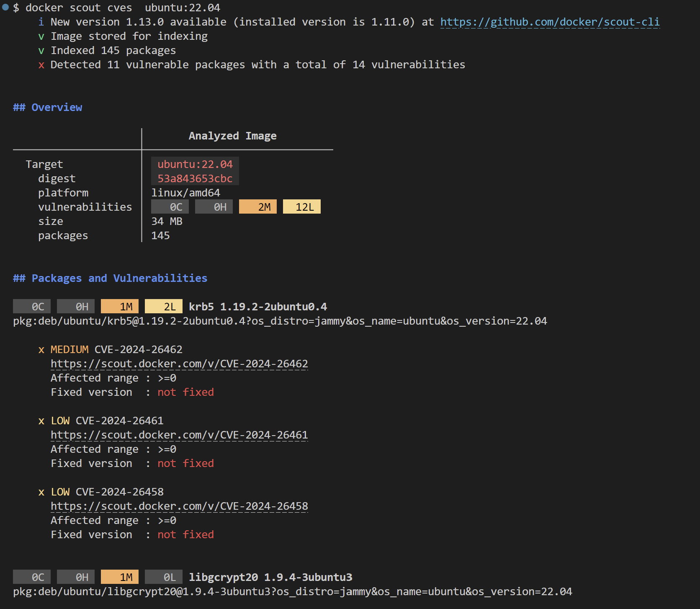Select 'Affected range' line under CVE-2024-26462
The height and width of the screenshot is (609, 700).
(113, 378)
